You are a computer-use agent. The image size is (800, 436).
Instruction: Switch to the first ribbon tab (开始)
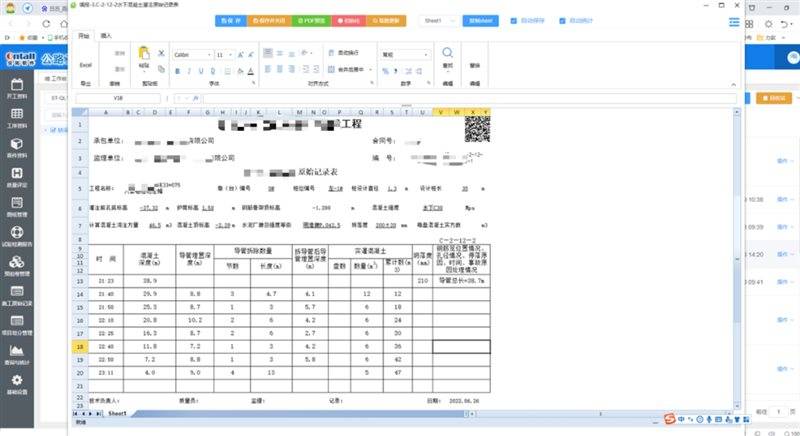84,36
